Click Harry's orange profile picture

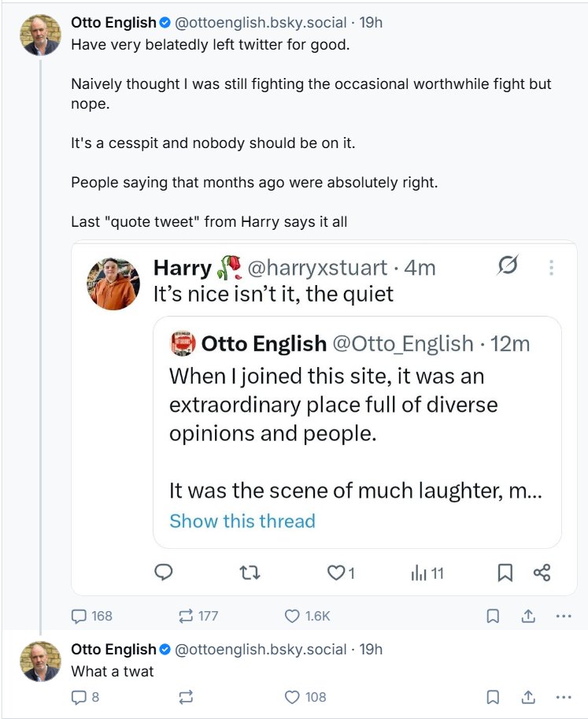[x=113, y=284]
